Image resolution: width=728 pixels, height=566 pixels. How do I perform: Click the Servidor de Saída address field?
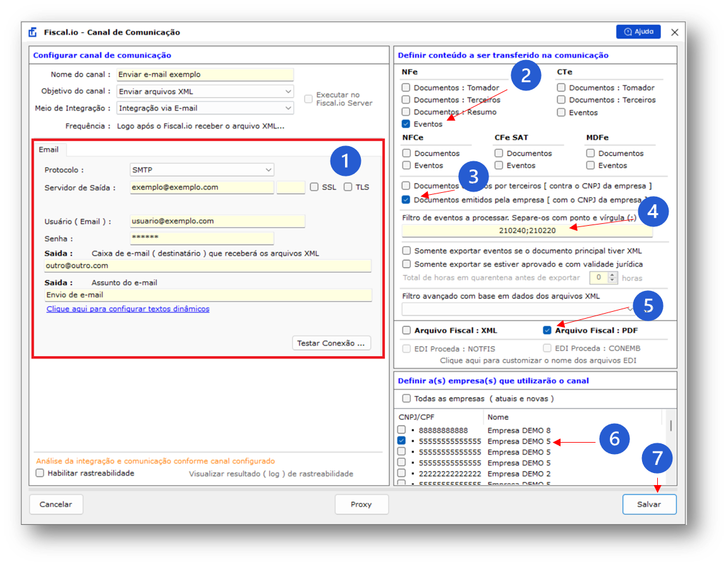pos(202,187)
